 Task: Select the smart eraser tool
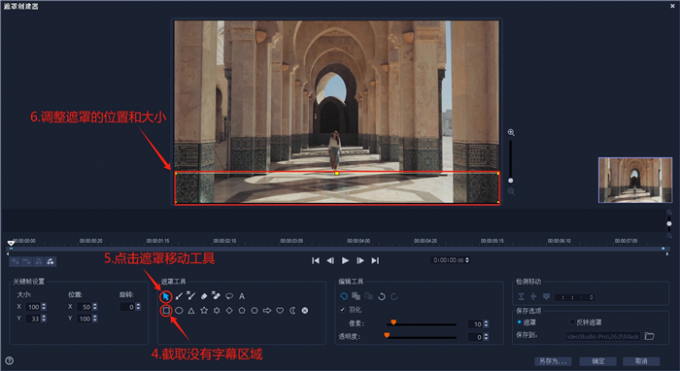(x=216, y=296)
